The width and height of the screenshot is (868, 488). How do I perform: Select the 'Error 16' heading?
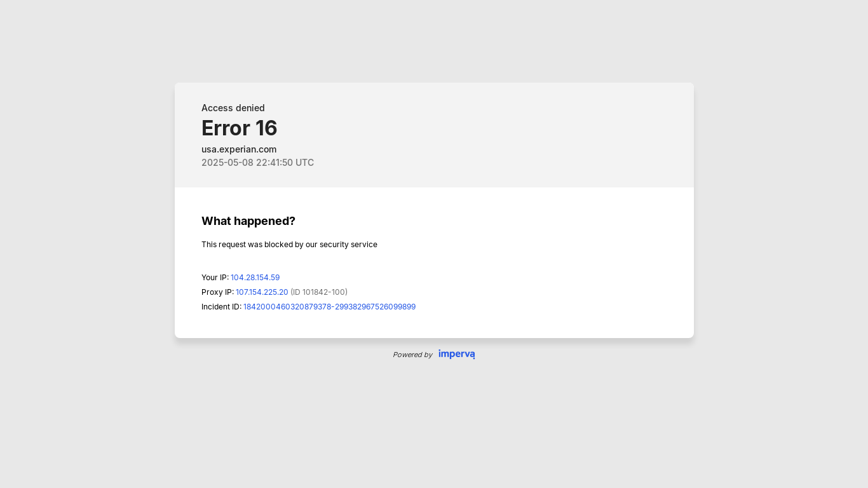tap(240, 128)
